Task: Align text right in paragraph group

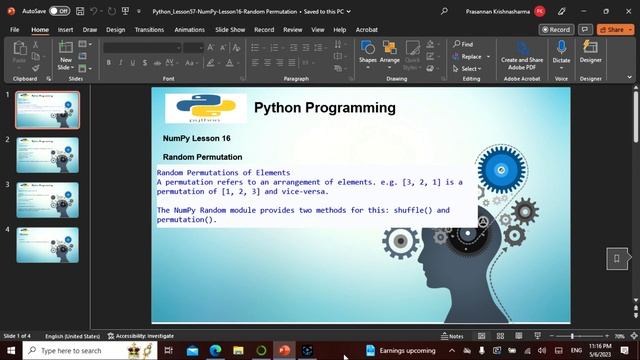Action: coord(280,62)
